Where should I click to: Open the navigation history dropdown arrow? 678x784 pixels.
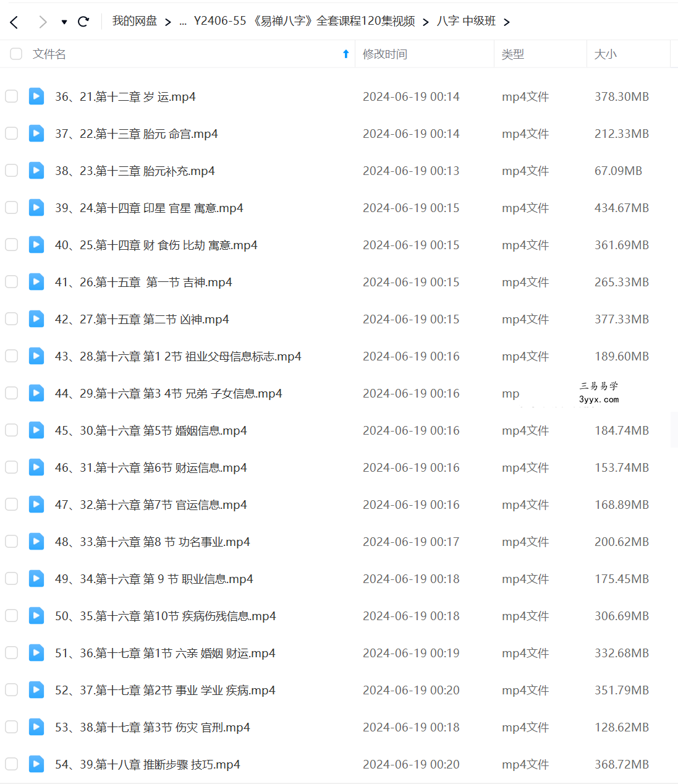tap(64, 22)
